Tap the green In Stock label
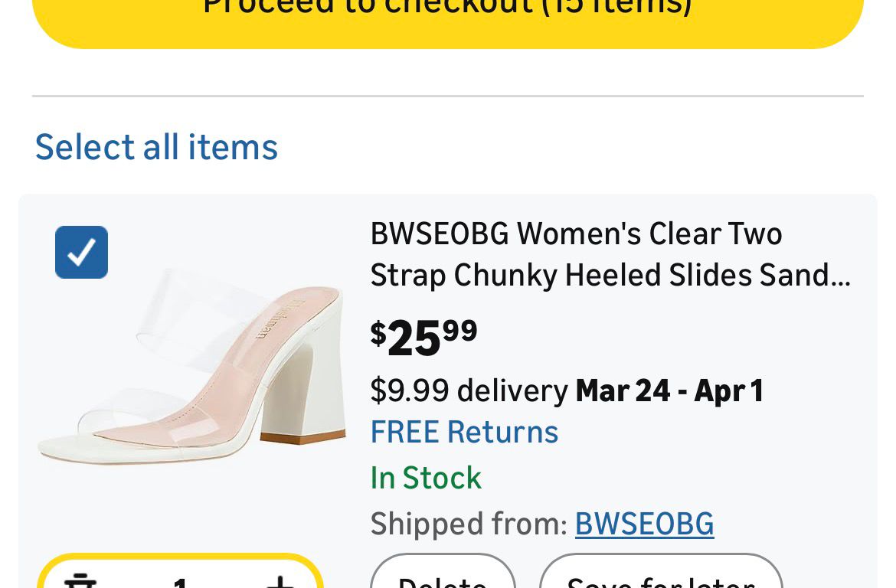Viewport: 896px width, 588px height. coord(426,478)
